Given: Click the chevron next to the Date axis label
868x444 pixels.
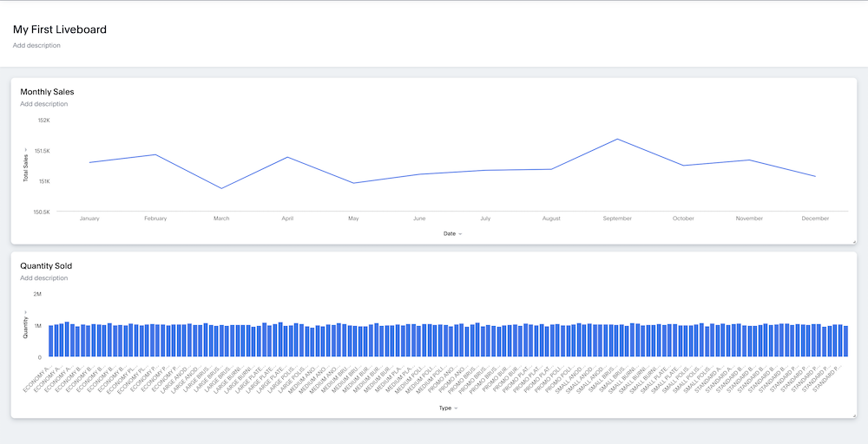Looking at the screenshot, I should coord(460,234).
